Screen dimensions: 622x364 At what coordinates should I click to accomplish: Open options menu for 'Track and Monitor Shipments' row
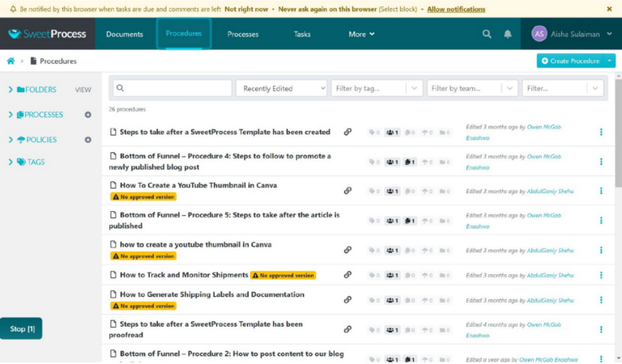tap(601, 275)
